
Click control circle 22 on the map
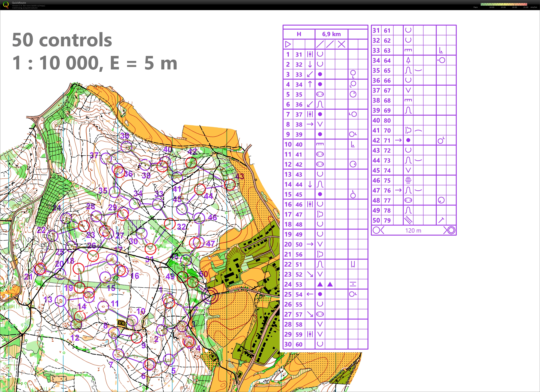click(52, 236)
